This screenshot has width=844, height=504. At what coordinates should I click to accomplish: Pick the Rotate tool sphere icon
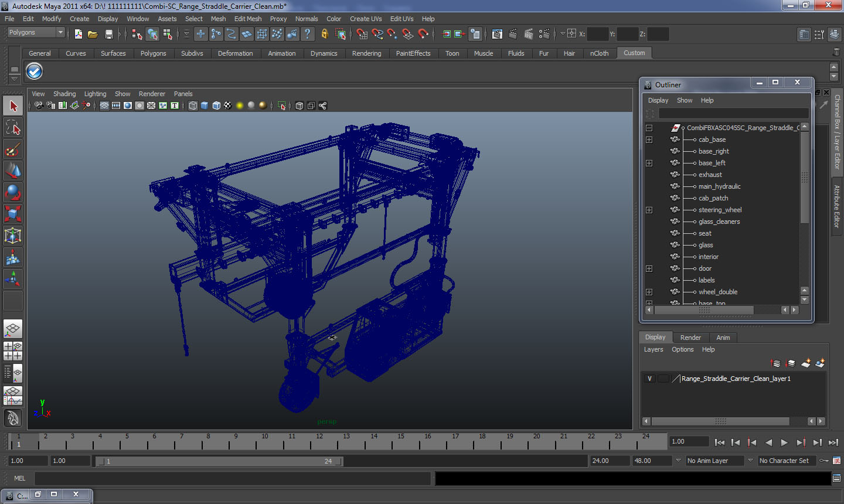(x=13, y=192)
